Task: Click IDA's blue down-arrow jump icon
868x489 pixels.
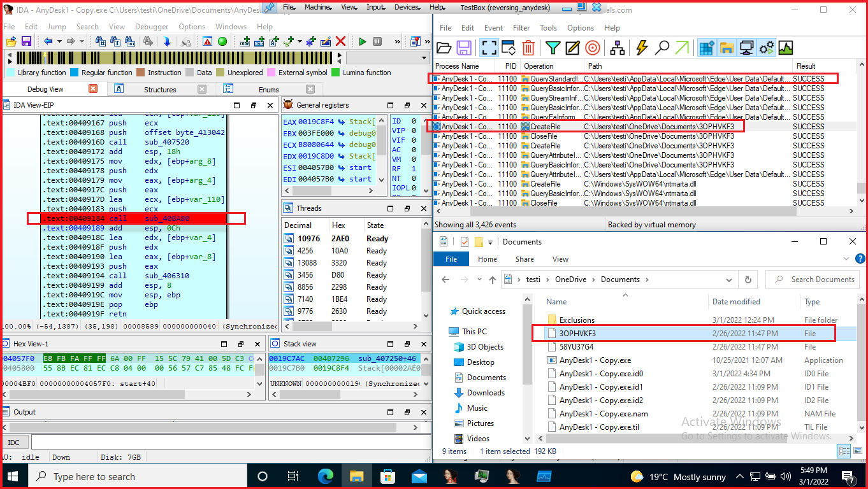Action: (167, 41)
